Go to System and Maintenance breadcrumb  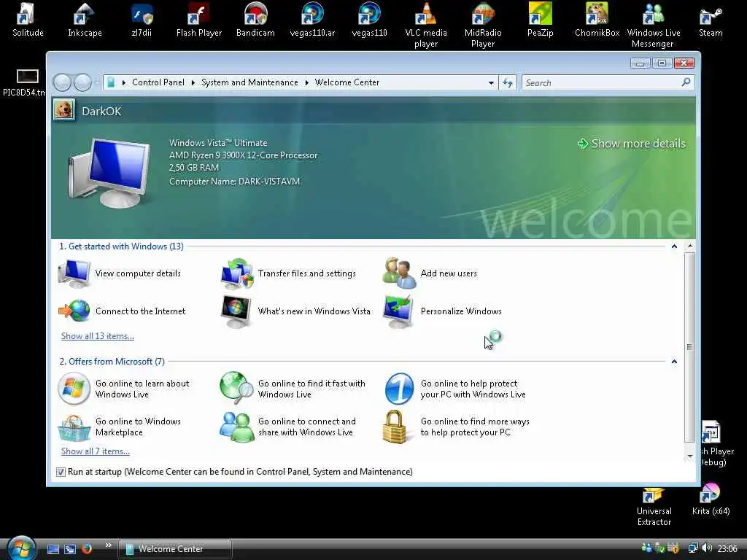(x=249, y=82)
